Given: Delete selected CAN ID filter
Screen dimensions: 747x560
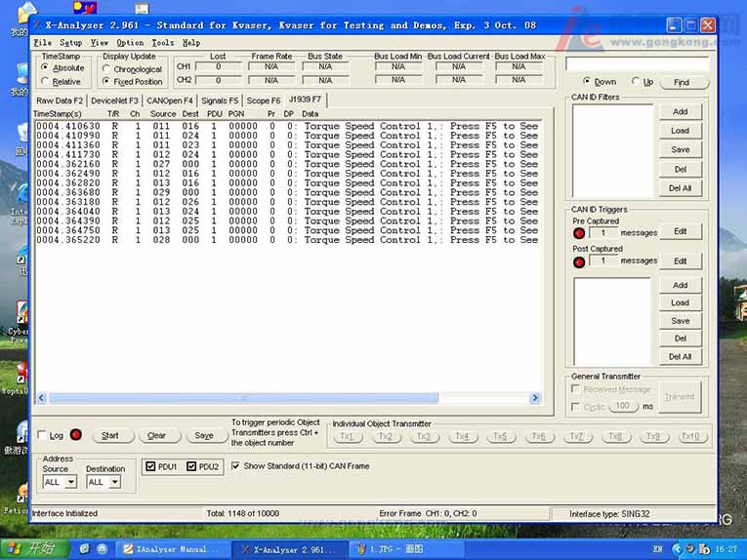Looking at the screenshot, I should [x=681, y=169].
